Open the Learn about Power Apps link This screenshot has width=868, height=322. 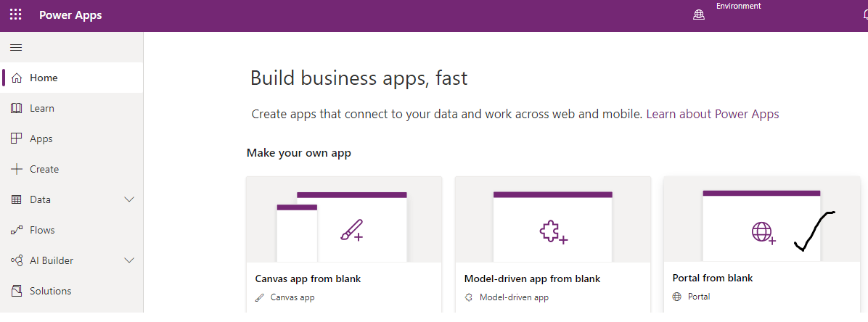(x=712, y=115)
